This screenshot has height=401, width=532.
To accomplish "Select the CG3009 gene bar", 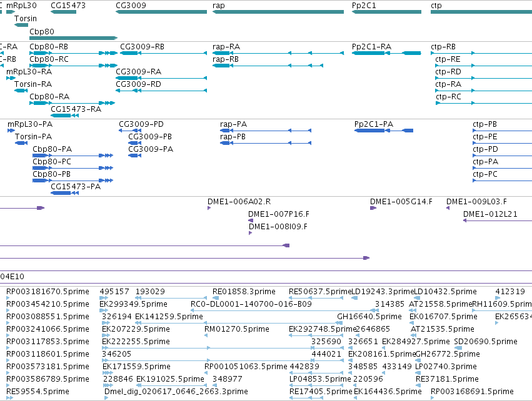I will pos(161,12).
